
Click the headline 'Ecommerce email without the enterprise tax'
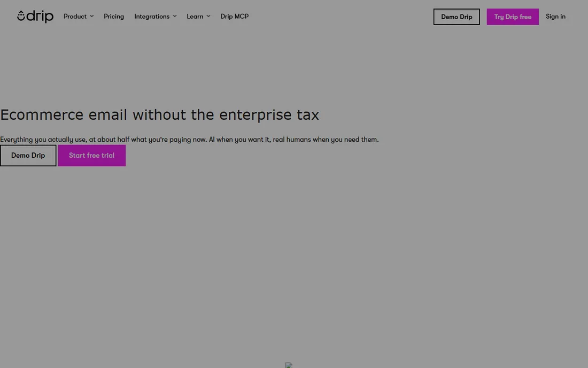click(x=159, y=115)
